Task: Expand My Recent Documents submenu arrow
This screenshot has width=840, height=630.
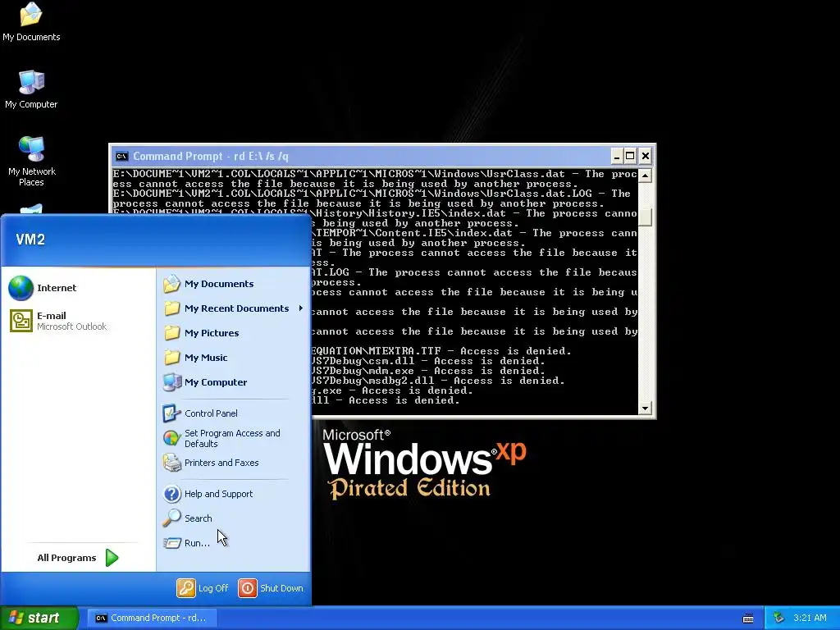Action: 301,308
